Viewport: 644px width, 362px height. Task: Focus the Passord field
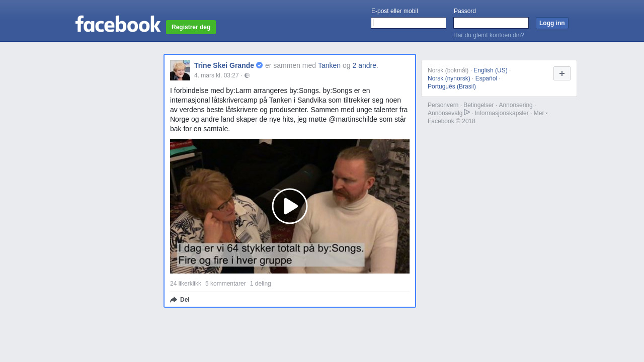tap(491, 23)
